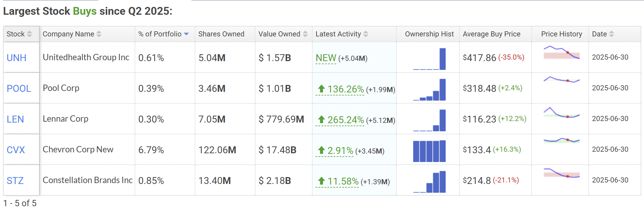644x218 pixels.
Task: Open CVX price history sparkline
Action: pyautogui.click(x=562, y=140)
